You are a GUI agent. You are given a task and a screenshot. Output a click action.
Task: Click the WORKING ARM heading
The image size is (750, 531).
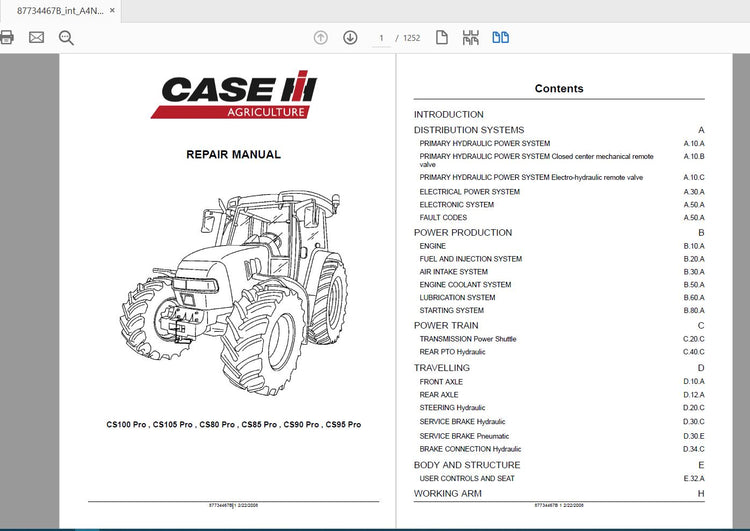pyautogui.click(x=448, y=493)
